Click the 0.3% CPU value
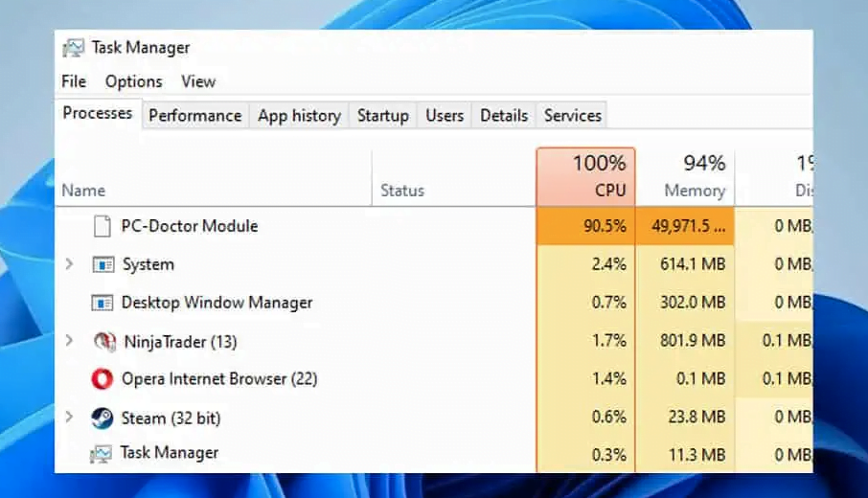This screenshot has height=498, width=868. pyautogui.click(x=609, y=455)
